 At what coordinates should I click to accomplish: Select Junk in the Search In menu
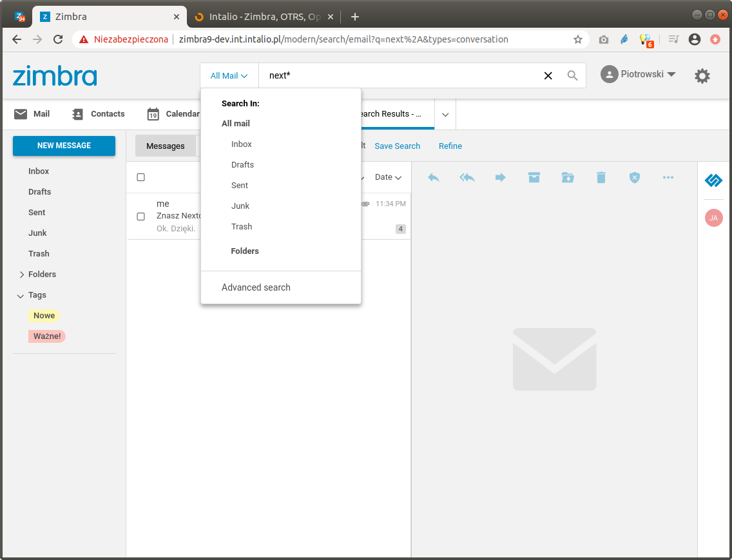point(240,206)
